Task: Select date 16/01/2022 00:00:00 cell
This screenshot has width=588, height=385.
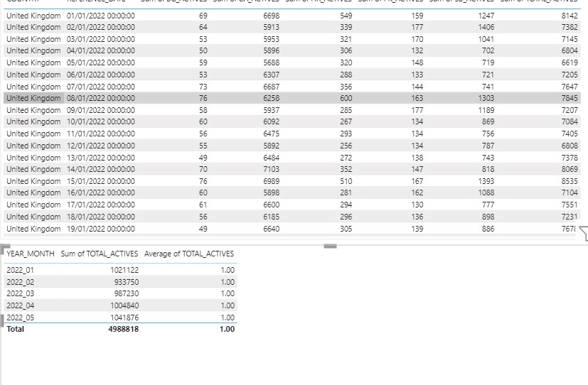Action: coord(101,192)
